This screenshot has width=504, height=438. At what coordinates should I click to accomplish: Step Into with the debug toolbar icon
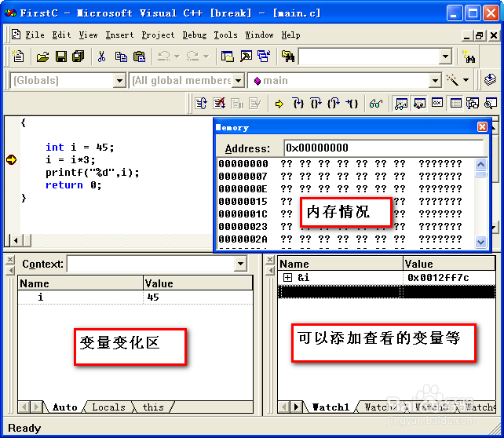(298, 104)
